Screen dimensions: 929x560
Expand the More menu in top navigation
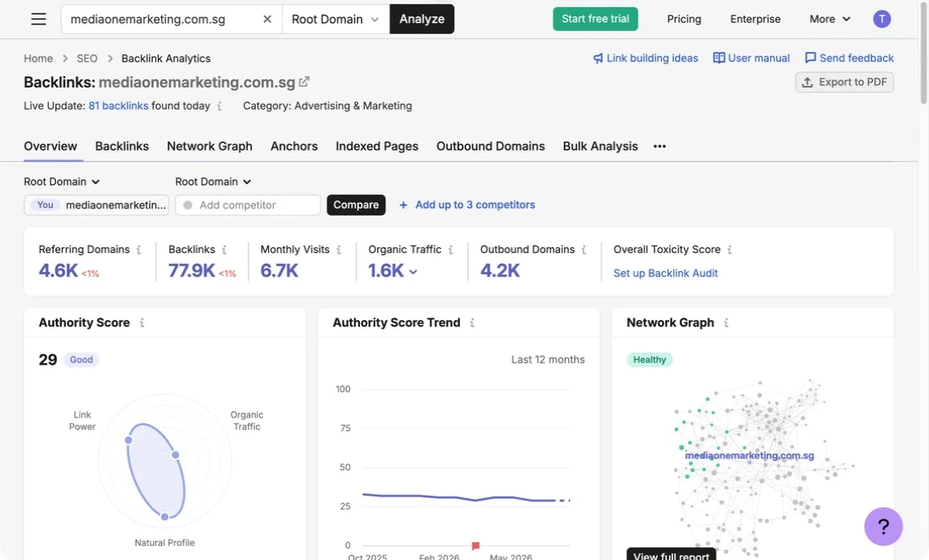(830, 19)
